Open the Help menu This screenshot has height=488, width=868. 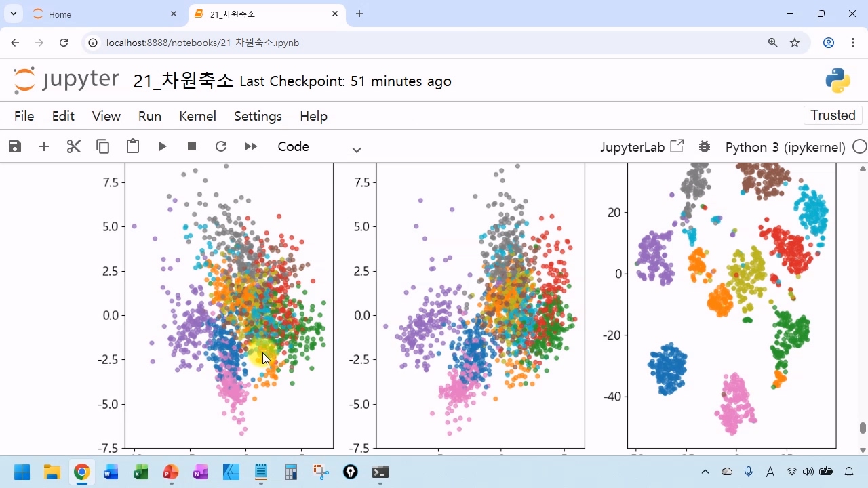click(x=313, y=116)
